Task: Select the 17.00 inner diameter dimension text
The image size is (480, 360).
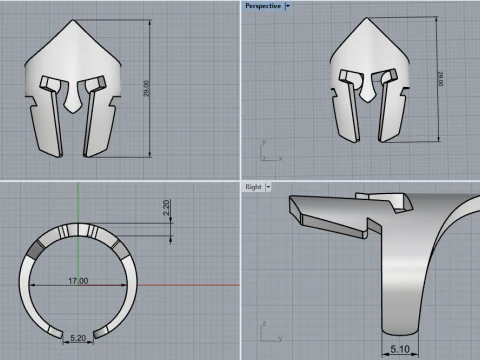Action: (78, 281)
